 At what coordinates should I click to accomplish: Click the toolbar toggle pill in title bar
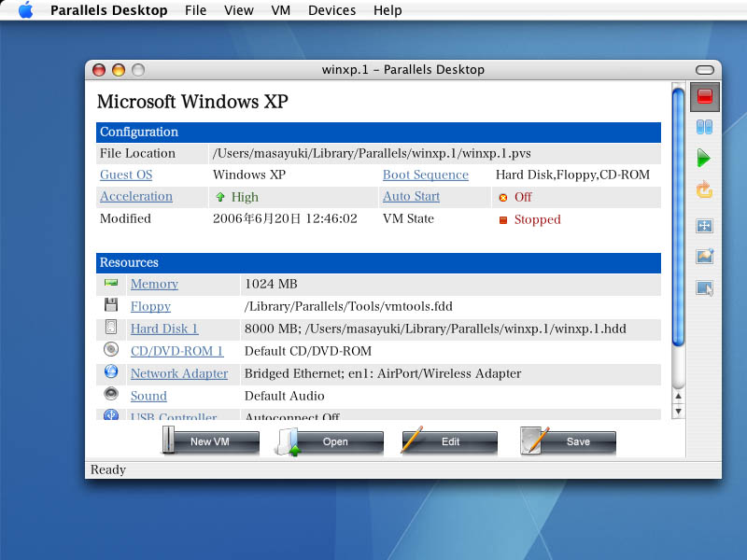pos(708,70)
